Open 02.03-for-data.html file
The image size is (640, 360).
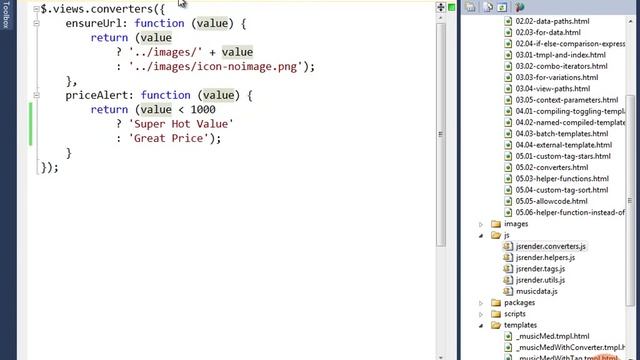pos(548,32)
